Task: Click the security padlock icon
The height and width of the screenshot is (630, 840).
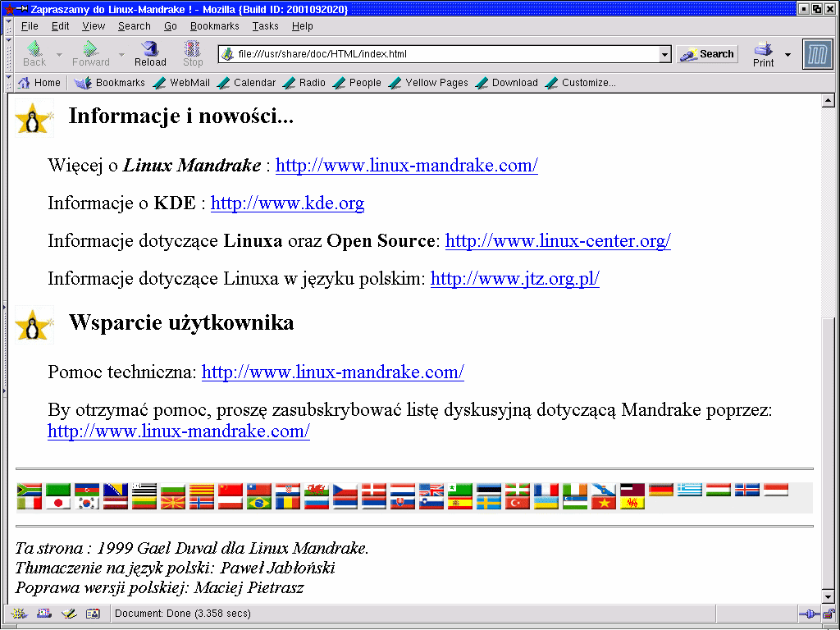Action: [829, 614]
